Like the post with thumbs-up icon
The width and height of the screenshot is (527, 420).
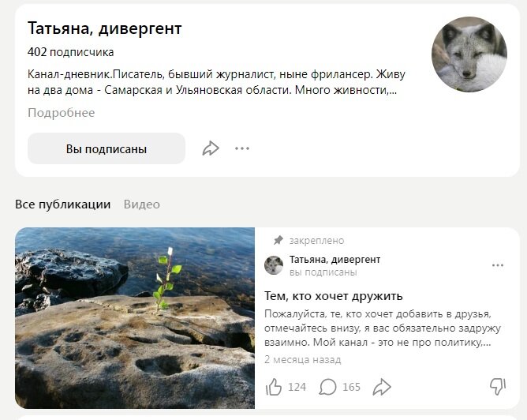tap(274, 387)
